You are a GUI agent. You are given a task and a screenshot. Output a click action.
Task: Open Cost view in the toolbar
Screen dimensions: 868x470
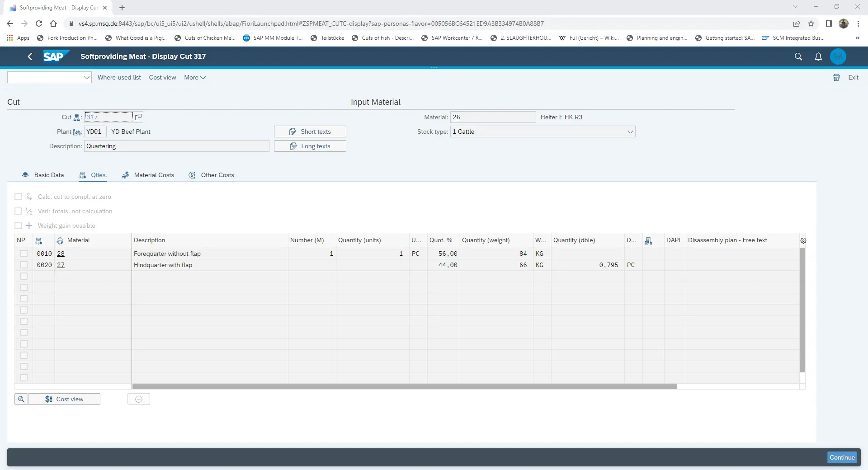[162, 77]
